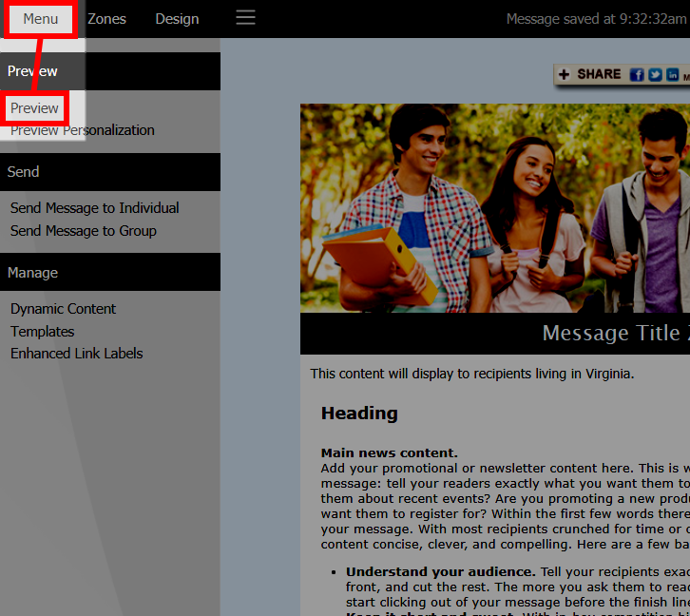Image resolution: width=690 pixels, height=616 pixels.
Task: Share message on Twitter
Action: [x=655, y=75]
